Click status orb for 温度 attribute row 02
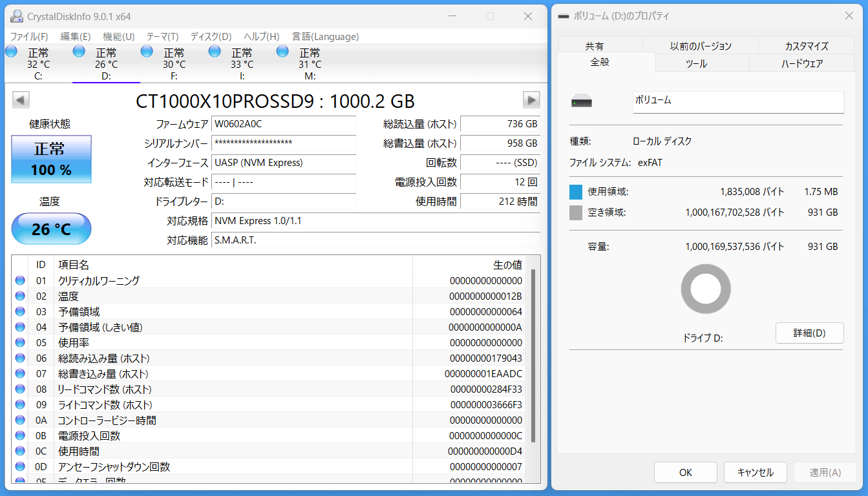 (x=20, y=296)
